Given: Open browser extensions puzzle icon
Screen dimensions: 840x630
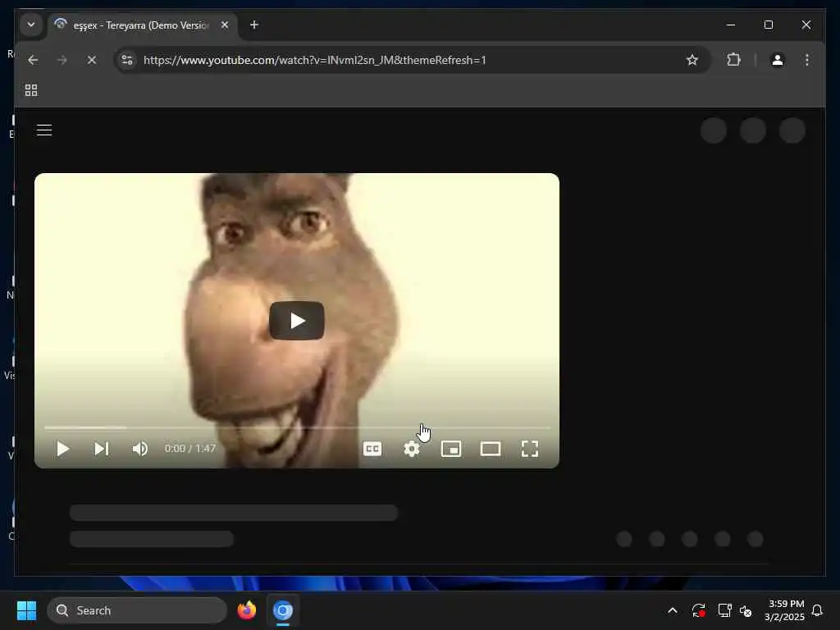Looking at the screenshot, I should tap(734, 60).
